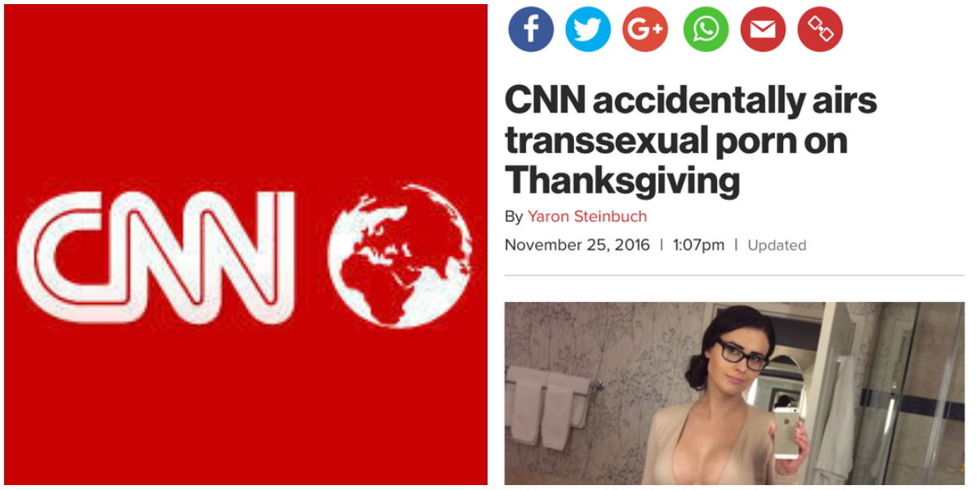Click the divider line under the byline

(734, 276)
